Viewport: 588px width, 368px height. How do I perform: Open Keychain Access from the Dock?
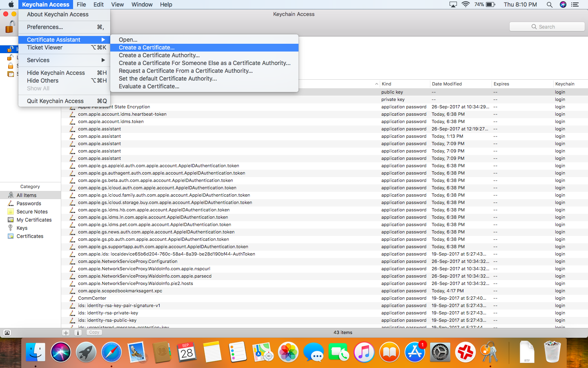pyautogui.click(x=490, y=352)
